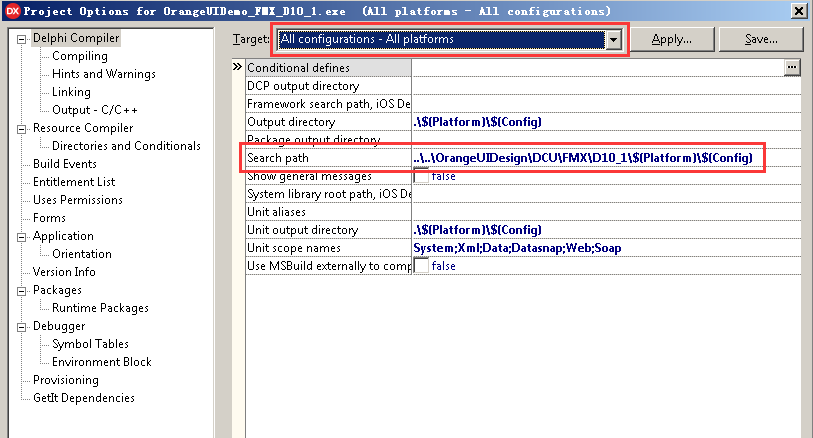Collapse the Application tree node

click(22, 237)
